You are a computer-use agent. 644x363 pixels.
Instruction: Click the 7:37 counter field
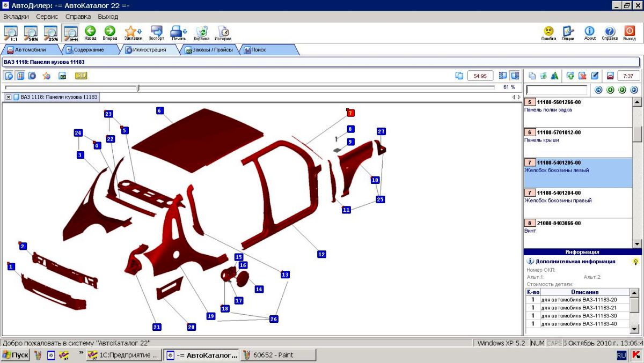pyautogui.click(x=628, y=76)
